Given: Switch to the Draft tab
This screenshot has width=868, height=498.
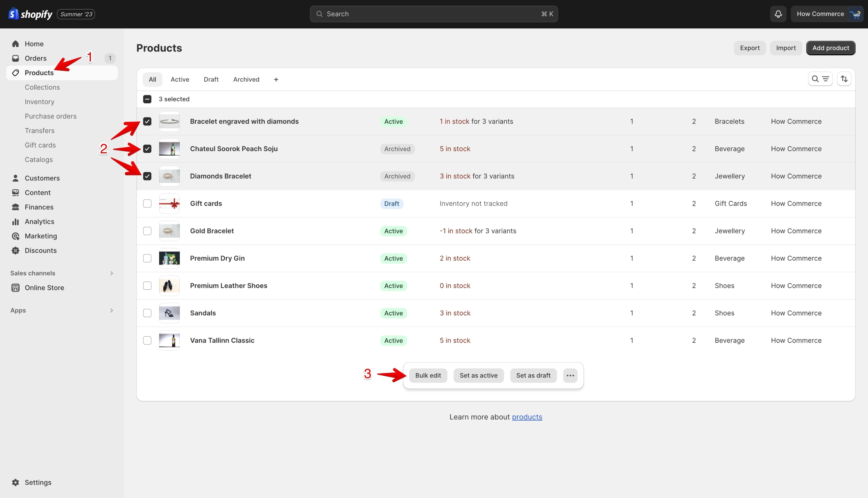Looking at the screenshot, I should pos(211,79).
